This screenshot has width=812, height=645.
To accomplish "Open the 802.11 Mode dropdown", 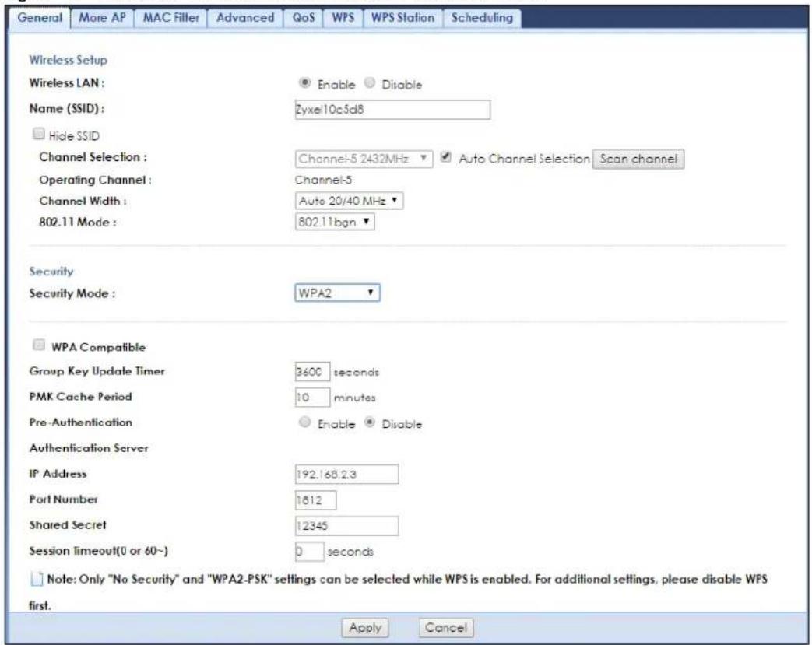I will [335, 222].
